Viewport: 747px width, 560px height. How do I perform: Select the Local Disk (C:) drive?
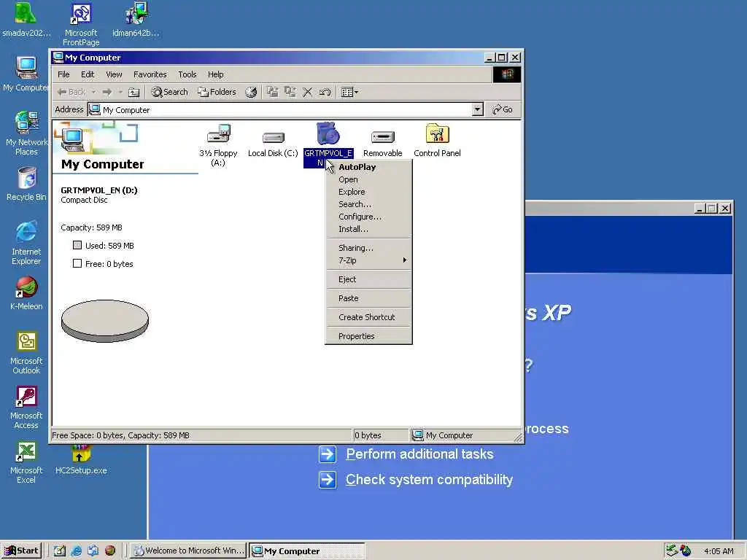click(x=273, y=139)
